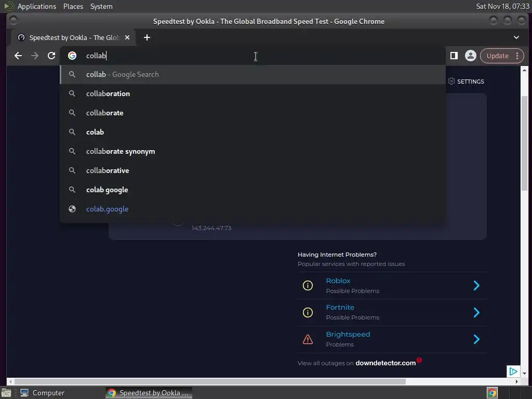Open Speedtest SETTINGS gear

pyautogui.click(x=451, y=81)
